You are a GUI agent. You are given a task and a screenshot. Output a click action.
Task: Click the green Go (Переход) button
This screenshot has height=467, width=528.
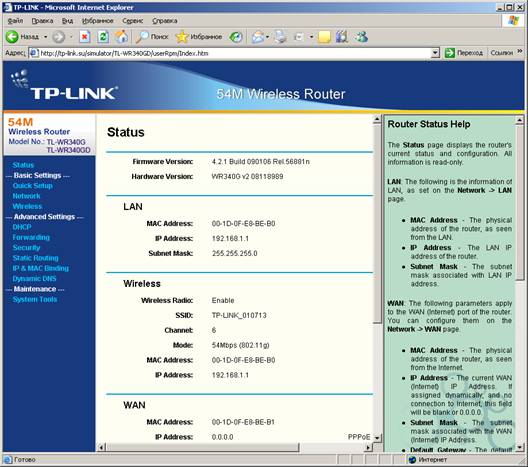[x=464, y=53]
